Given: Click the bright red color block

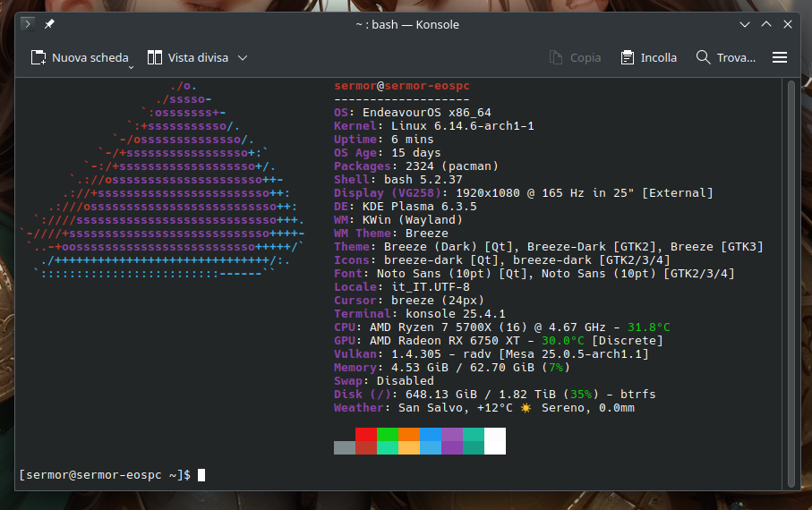Looking at the screenshot, I should pyautogui.click(x=366, y=434).
